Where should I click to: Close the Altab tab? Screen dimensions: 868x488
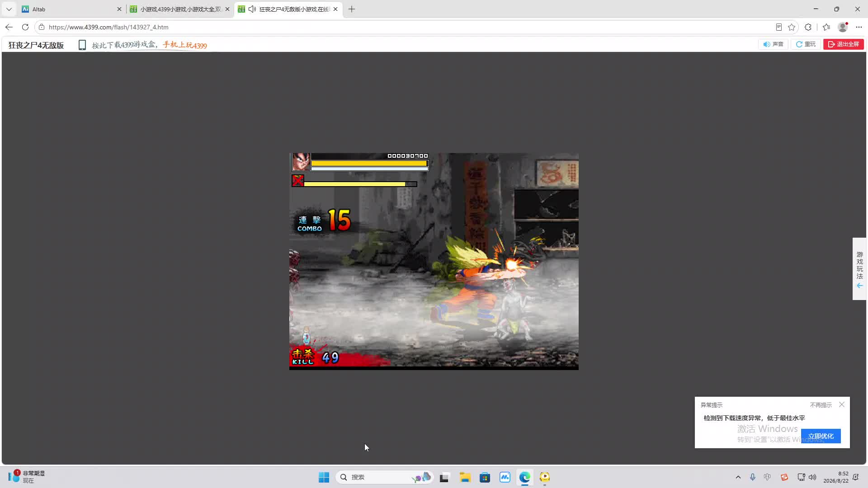coord(119,9)
